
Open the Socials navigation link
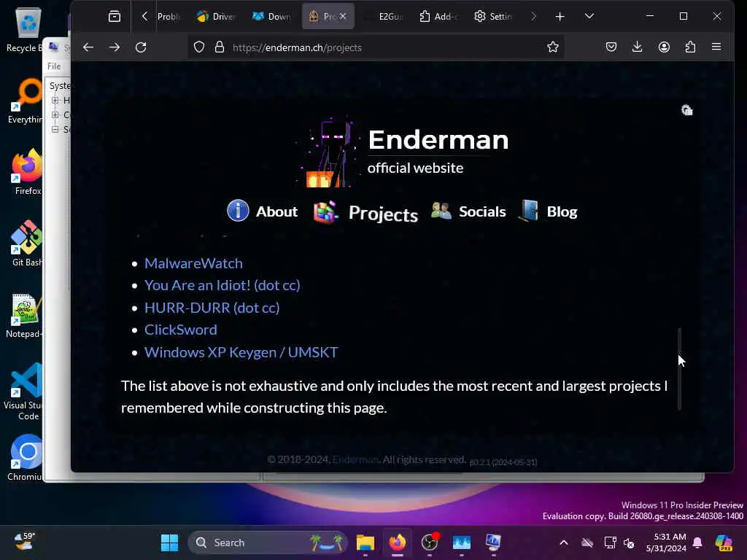[468, 211]
